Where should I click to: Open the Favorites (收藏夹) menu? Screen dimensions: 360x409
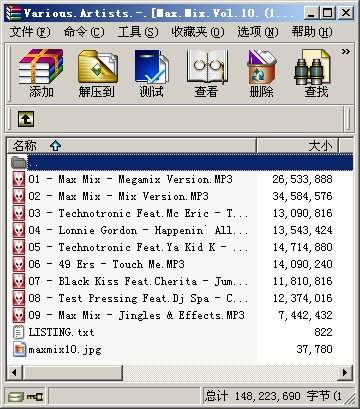pos(198,32)
